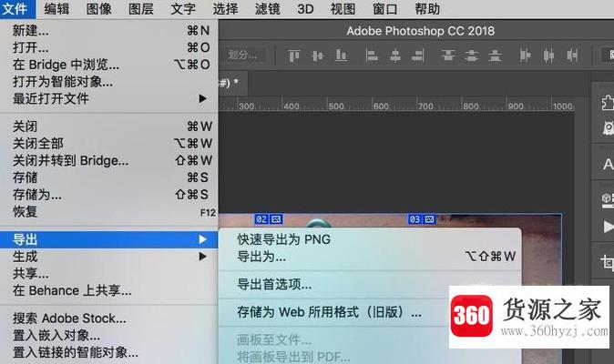Choose 新建... from the file menu
This screenshot has width=614, height=364.
(x=108, y=31)
